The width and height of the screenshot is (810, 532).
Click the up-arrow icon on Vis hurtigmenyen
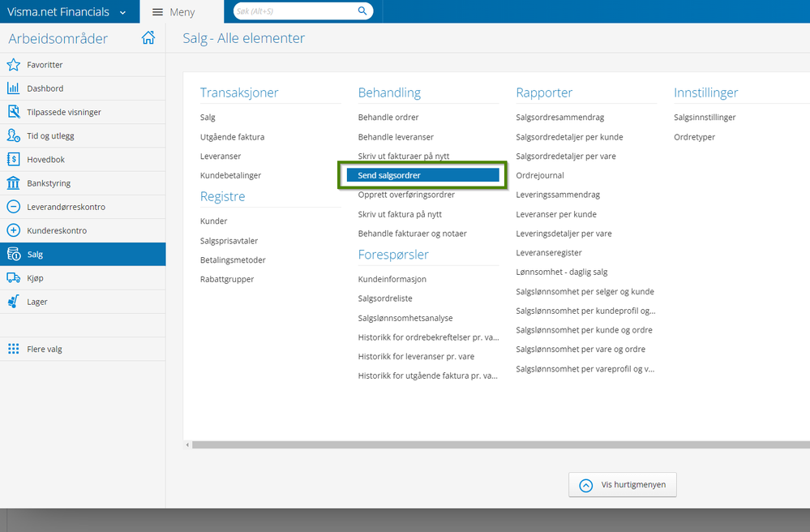click(x=585, y=485)
